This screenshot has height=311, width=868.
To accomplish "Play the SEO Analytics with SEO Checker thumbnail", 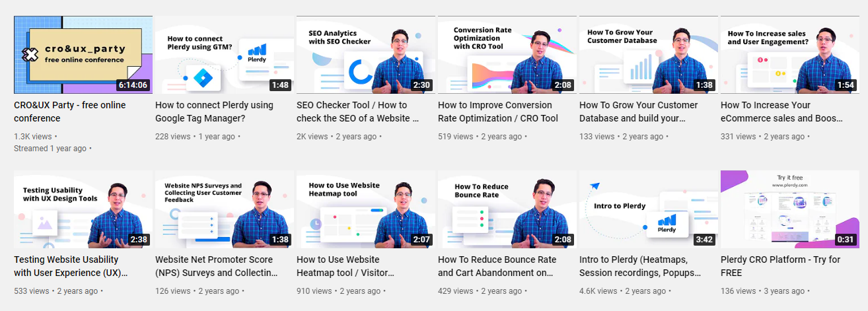I will [x=366, y=55].
